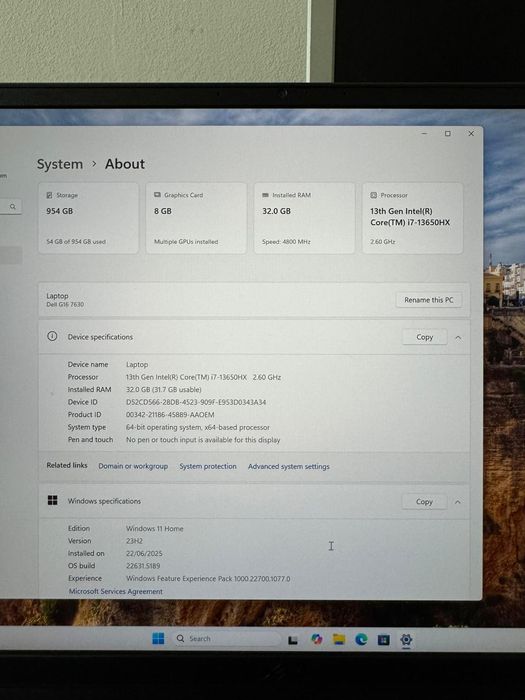Viewport: 525px width, 700px height.
Task: Click '32.0 GB (31.7 GB usable)' text
Action: [x=164, y=390]
